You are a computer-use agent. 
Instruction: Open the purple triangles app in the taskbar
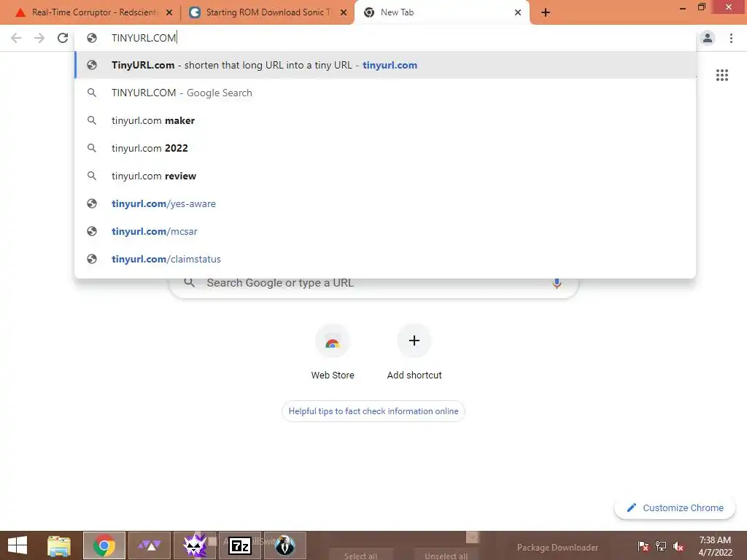pos(149,545)
